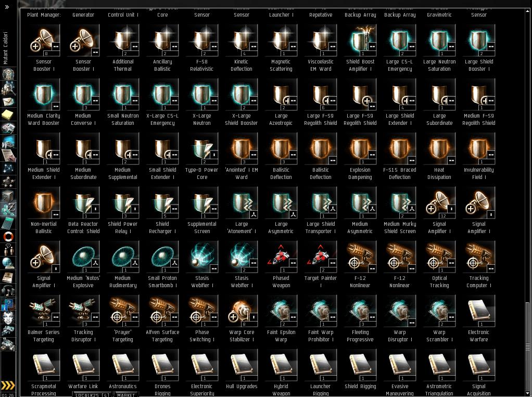Viewport: 532px width, 397px height.
Task: Select the Shield Boost Amplifier I item
Action: click(360, 40)
